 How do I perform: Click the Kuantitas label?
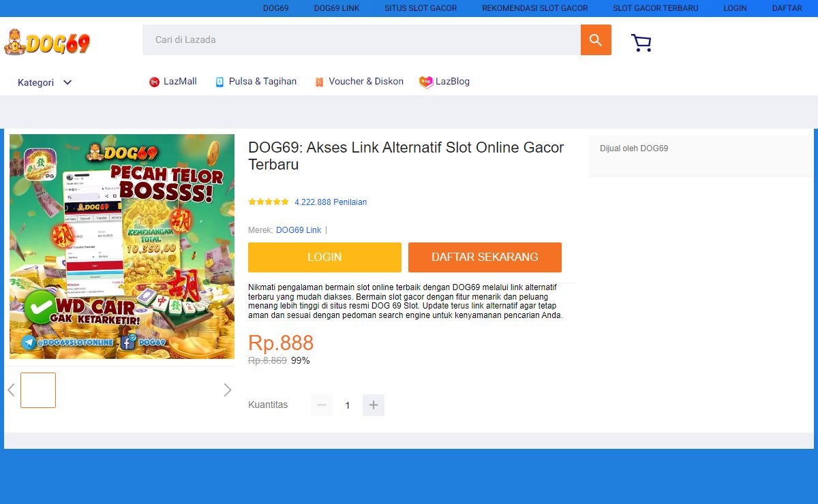click(x=268, y=405)
